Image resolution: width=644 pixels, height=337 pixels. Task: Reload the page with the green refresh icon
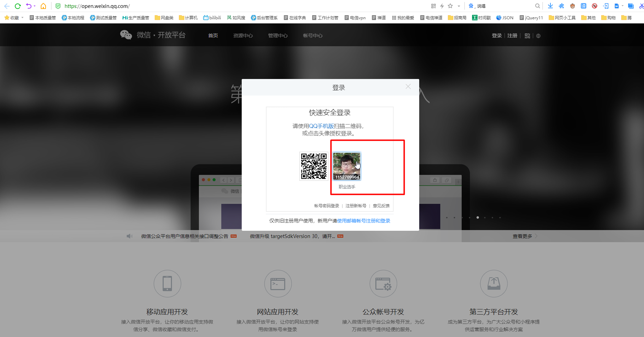[x=18, y=6]
